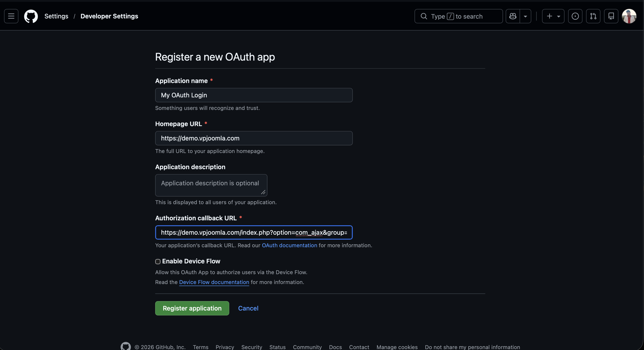Click 'Something users will recognize and trust.' text
This screenshot has height=350, width=644.
tap(207, 108)
